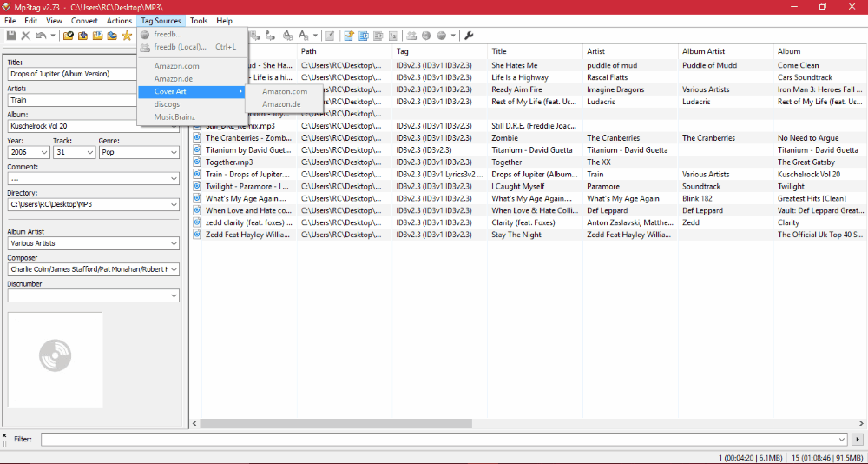This screenshot has width=868, height=464.
Task: Open the File menu
Action: 10,21
